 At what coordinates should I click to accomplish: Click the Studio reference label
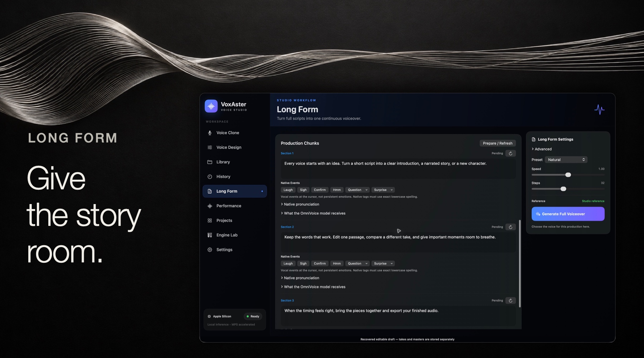[x=593, y=201]
